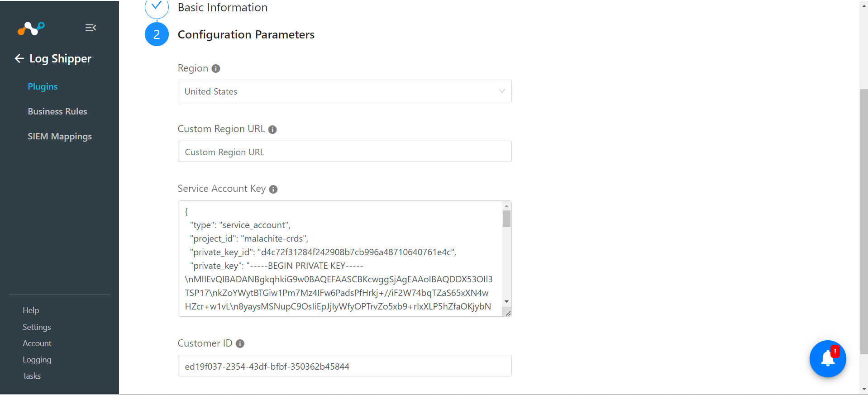Go back with the Log Shipper arrow
This screenshot has height=395, width=868.
click(x=19, y=58)
